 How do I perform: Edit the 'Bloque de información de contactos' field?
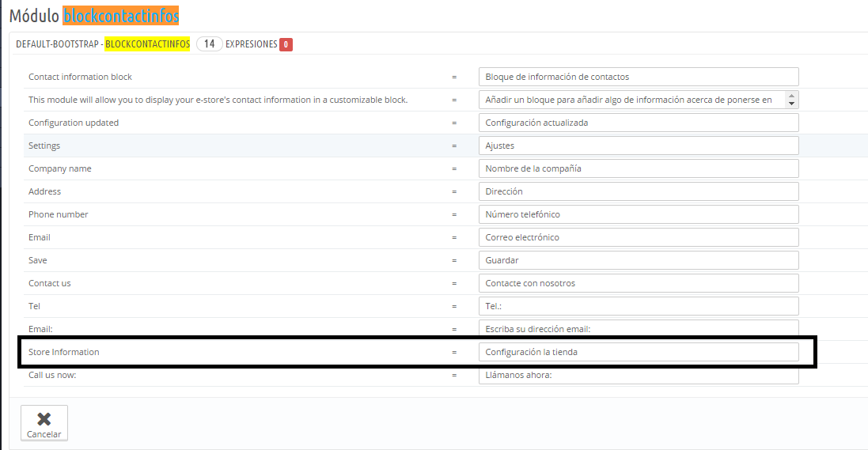(638, 77)
